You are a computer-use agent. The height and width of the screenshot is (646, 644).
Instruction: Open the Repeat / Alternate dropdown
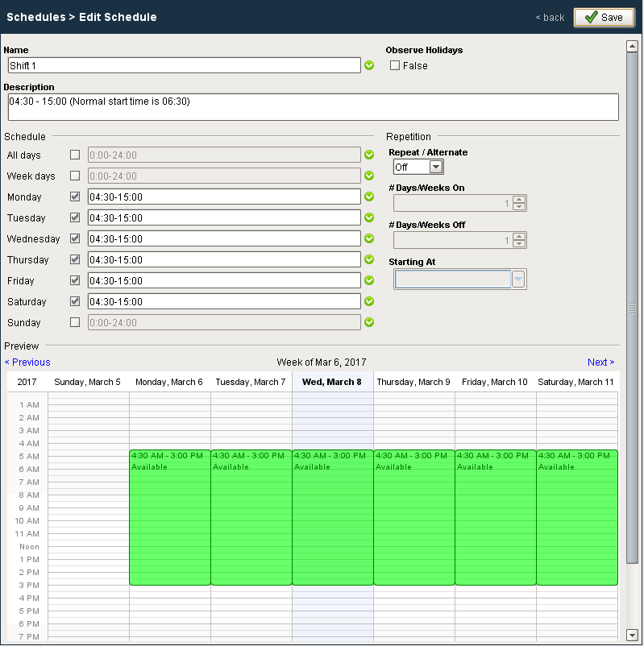pos(435,167)
